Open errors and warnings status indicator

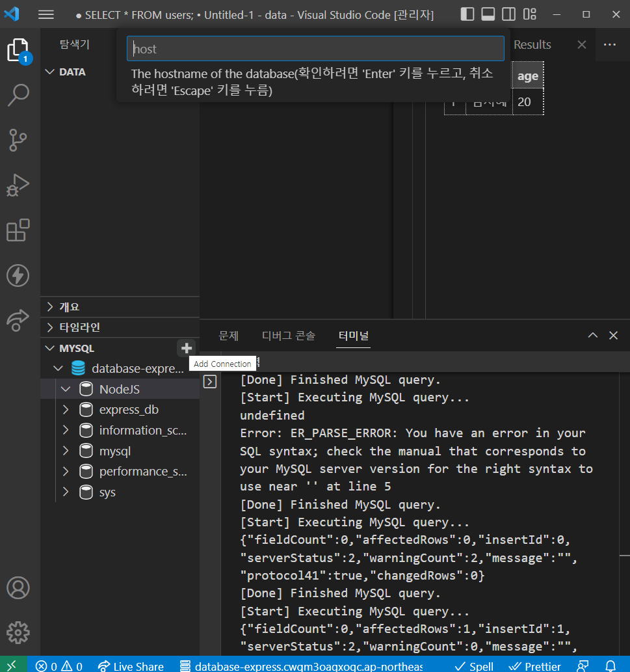[59, 666]
